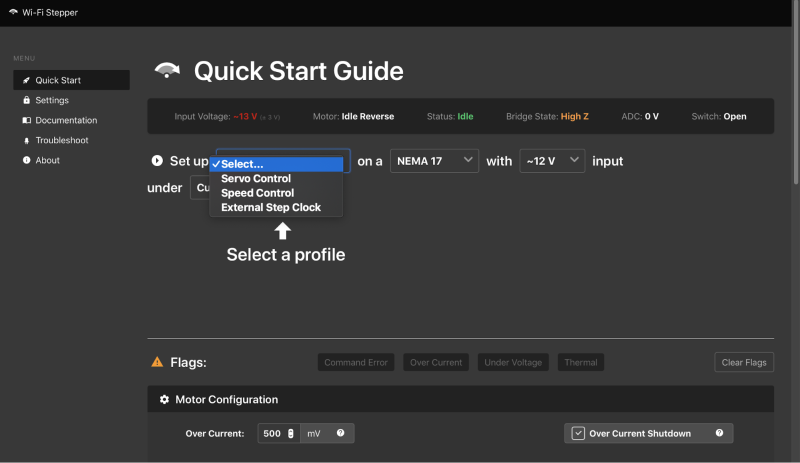Open the NEMA 17 motor dropdown
The image size is (800, 463).
point(434,161)
